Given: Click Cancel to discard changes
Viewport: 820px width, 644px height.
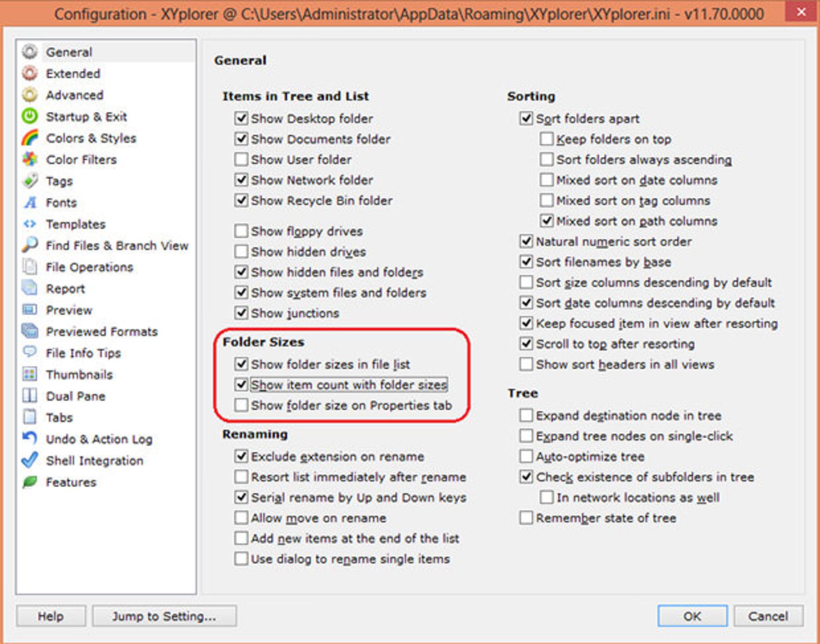Looking at the screenshot, I should 768,616.
